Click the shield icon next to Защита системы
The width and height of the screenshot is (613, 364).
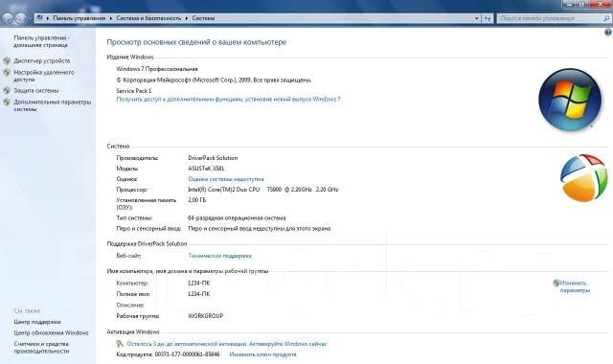point(7,90)
